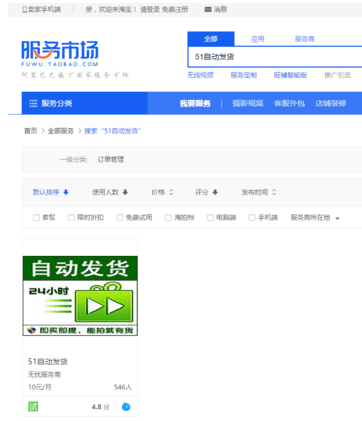Click the 免费注册 link
The height and width of the screenshot is (421, 362).
pyautogui.click(x=175, y=10)
